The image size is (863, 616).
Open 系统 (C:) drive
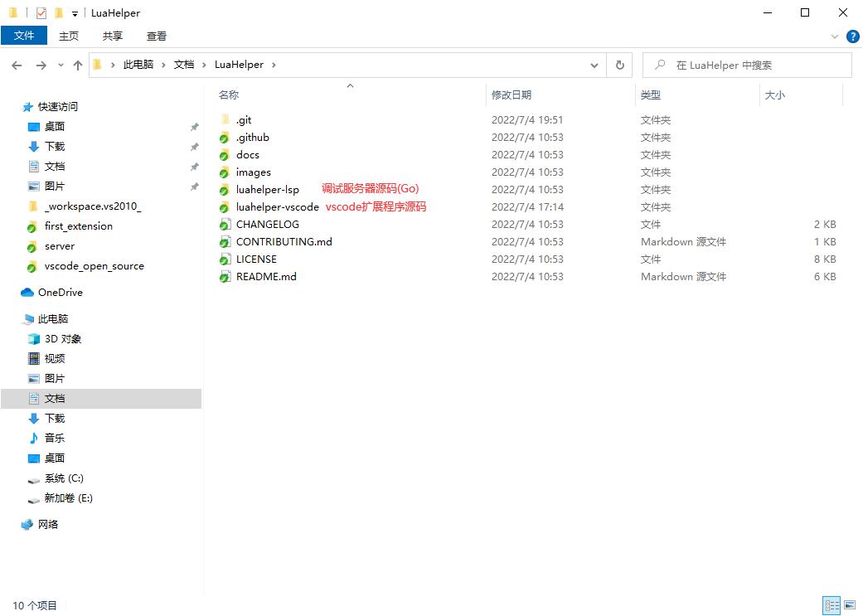point(64,478)
